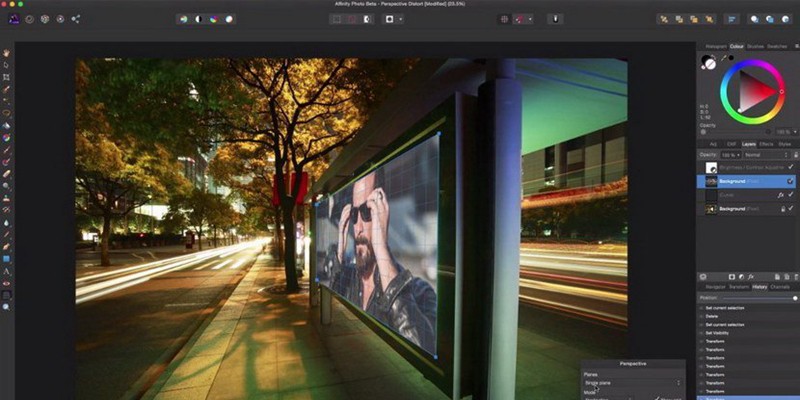Select the Crop tool in the left toolbar
800x400 pixels.
[6, 77]
